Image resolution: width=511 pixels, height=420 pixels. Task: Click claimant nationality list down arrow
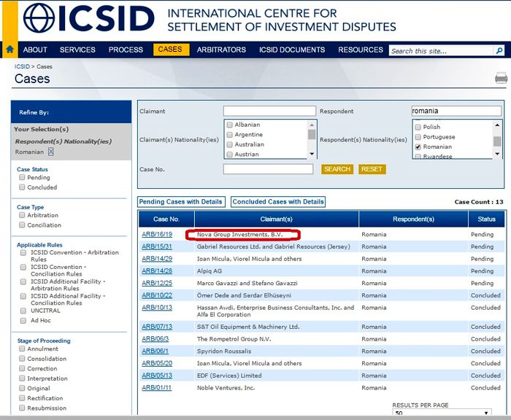point(312,154)
